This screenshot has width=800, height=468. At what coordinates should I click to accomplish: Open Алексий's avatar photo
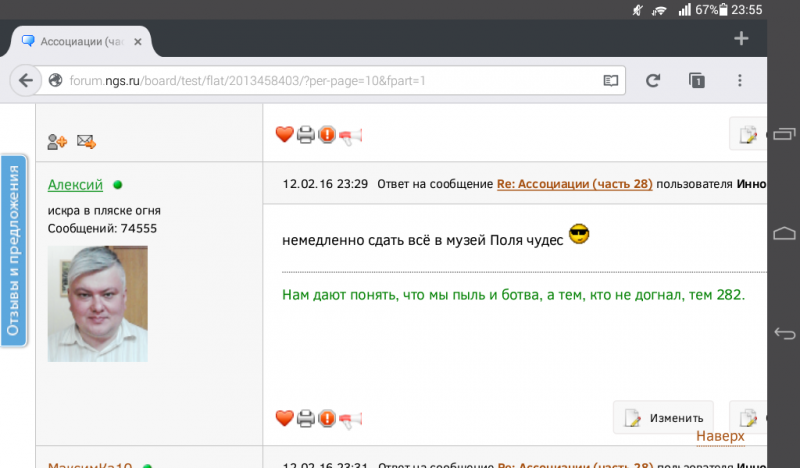98,304
